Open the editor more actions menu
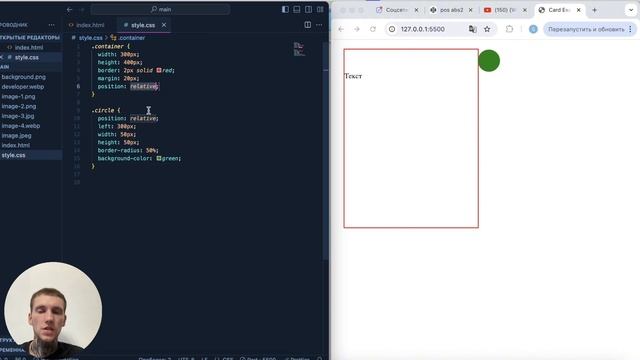 point(319,25)
